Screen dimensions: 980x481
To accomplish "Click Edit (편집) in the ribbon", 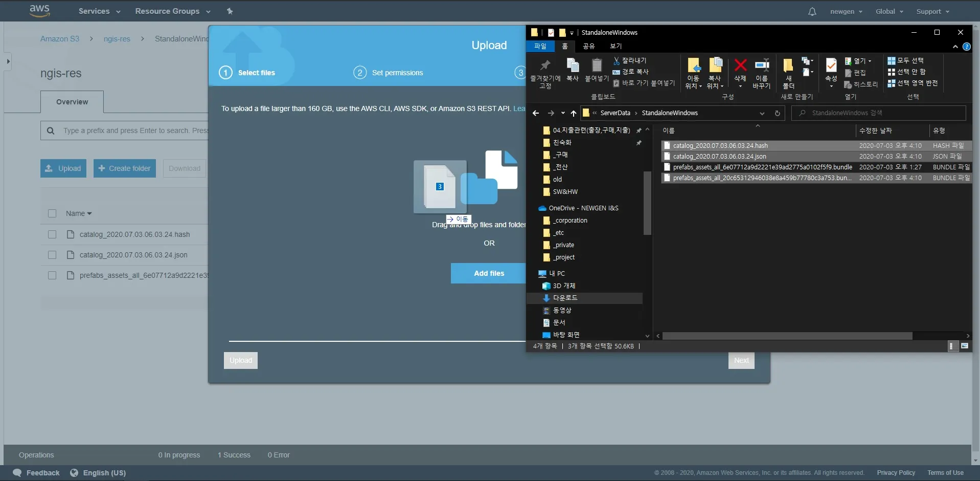I will [x=855, y=73].
